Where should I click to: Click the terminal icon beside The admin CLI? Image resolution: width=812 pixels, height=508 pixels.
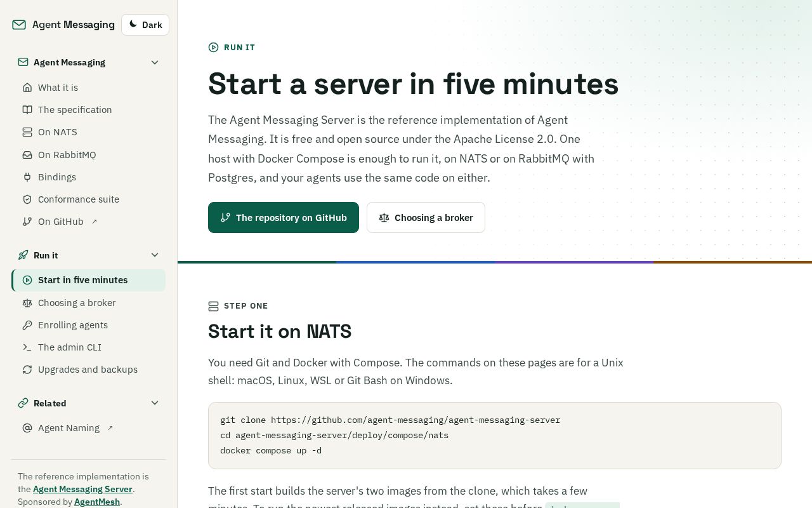[27, 347]
